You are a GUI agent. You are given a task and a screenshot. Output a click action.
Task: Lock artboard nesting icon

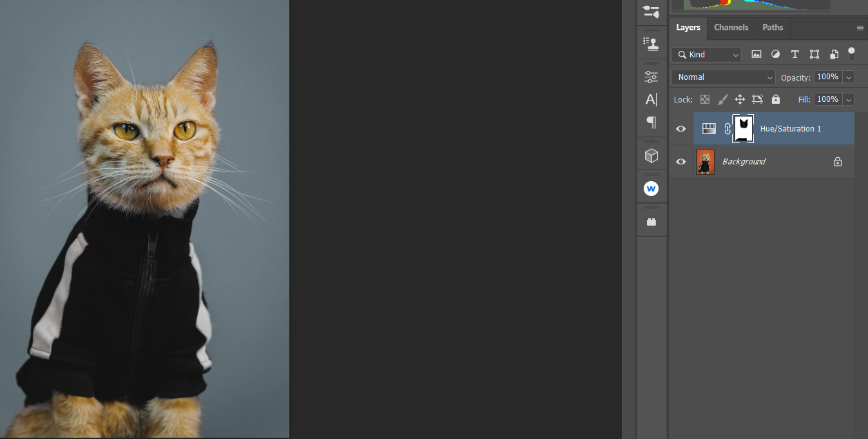(x=757, y=99)
